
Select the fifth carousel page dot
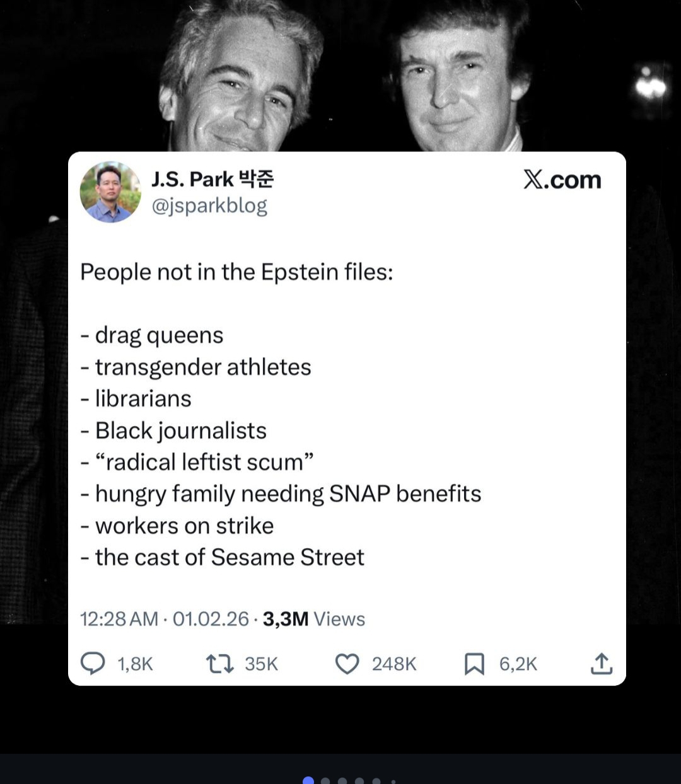click(376, 781)
